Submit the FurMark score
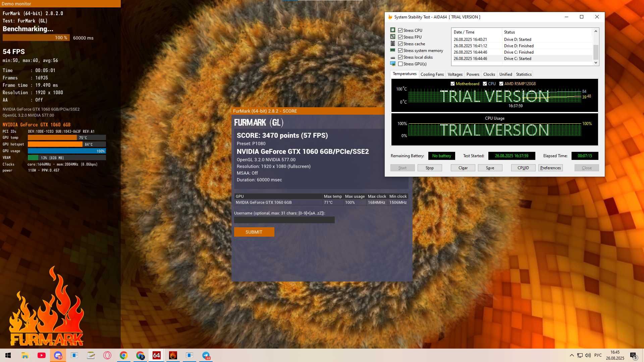The image size is (644, 362). [x=254, y=232]
